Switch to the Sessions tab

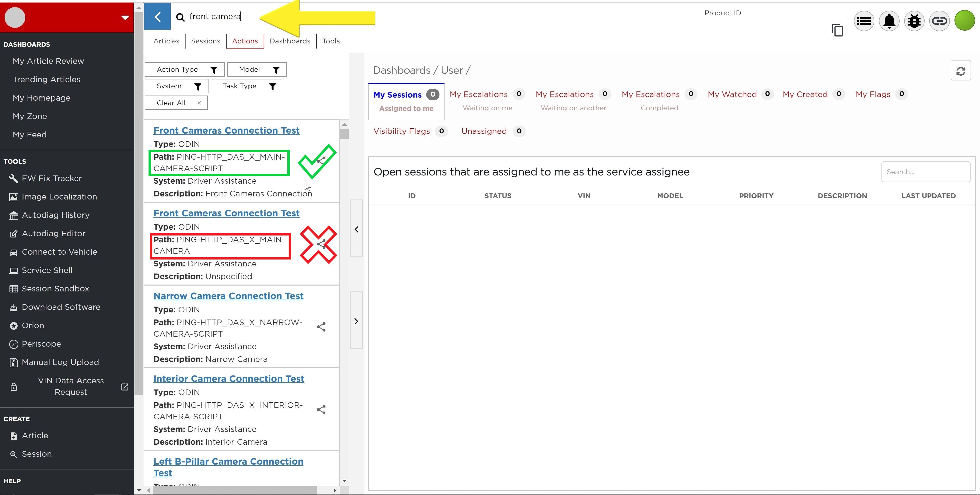click(205, 41)
